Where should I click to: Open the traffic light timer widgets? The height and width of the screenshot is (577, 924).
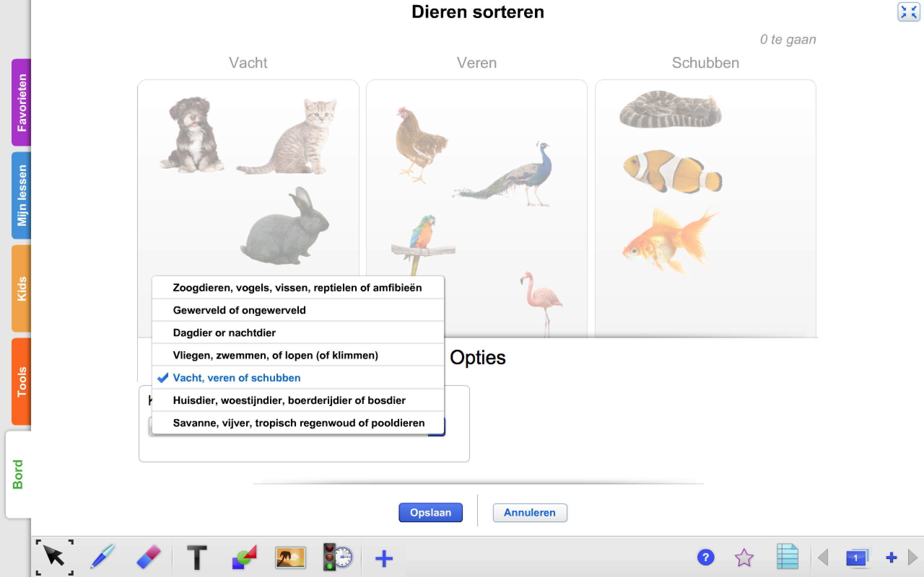[x=337, y=557]
